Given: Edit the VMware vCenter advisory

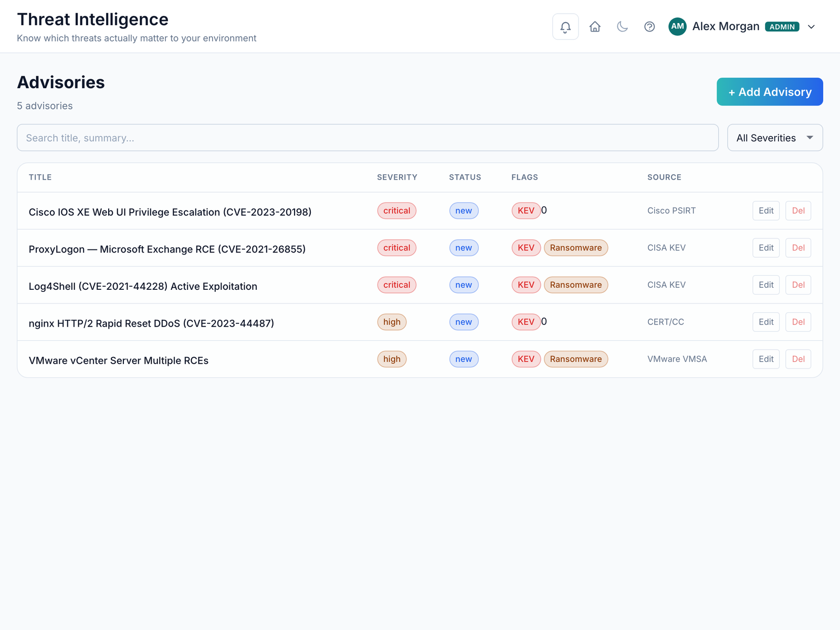Looking at the screenshot, I should [766, 359].
